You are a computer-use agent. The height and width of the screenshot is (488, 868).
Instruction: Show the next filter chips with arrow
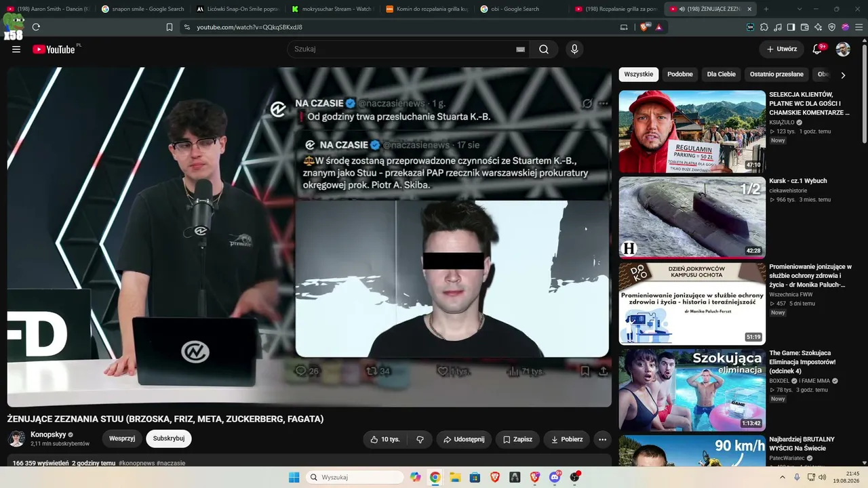click(843, 75)
